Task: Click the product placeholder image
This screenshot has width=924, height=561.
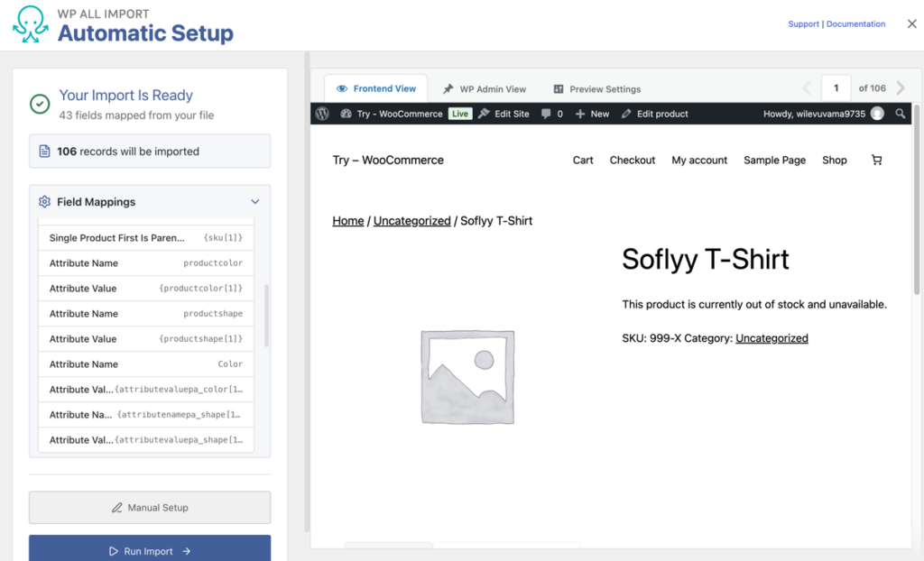Action: pos(467,377)
